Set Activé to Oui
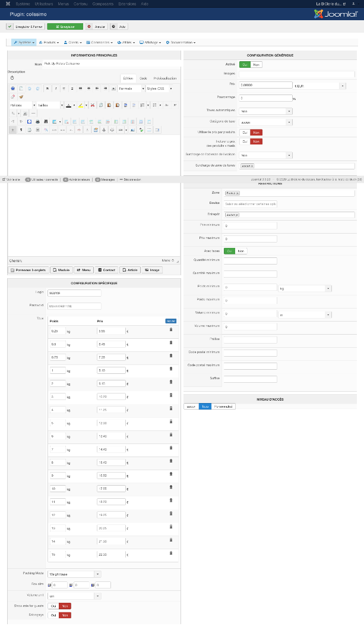This screenshot has width=364, height=642. (245, 65)
